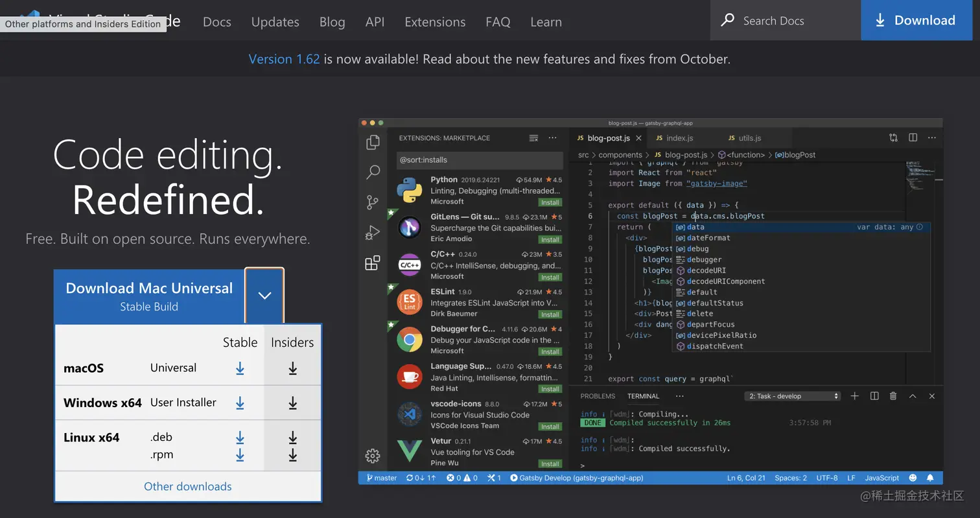Click the blue Download button in header

pos(916,20)
